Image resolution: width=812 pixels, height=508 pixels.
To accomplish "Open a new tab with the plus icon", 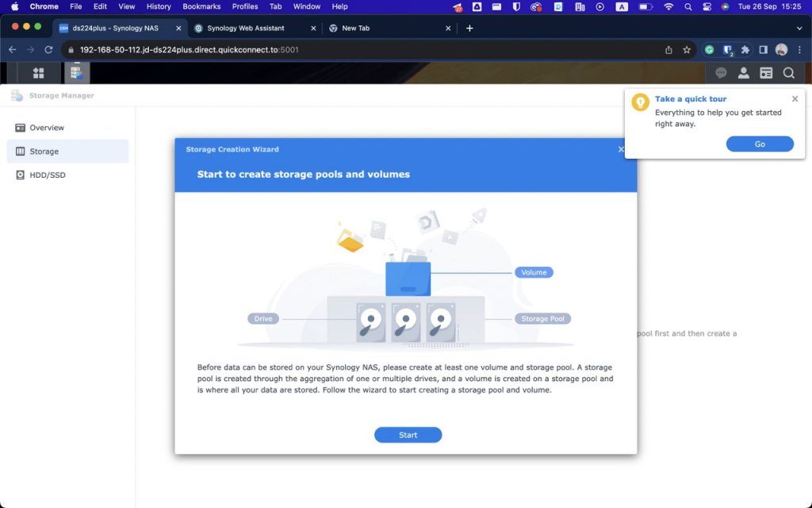I will (x=469, y=28).
